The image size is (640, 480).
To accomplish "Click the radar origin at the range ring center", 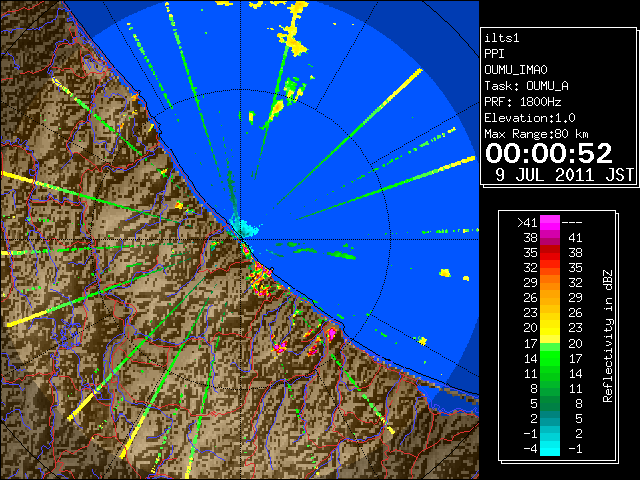I will coord(241,239).
